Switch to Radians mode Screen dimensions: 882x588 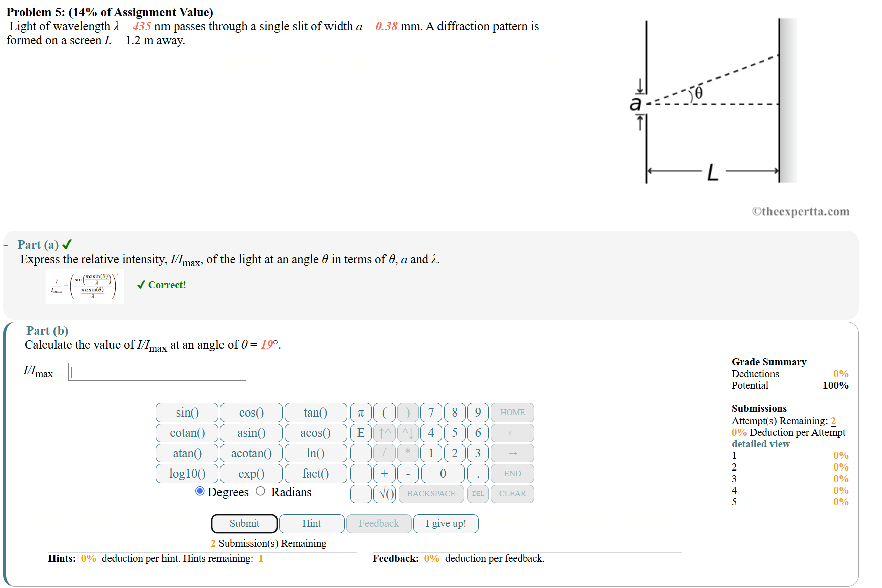[260, 492]
